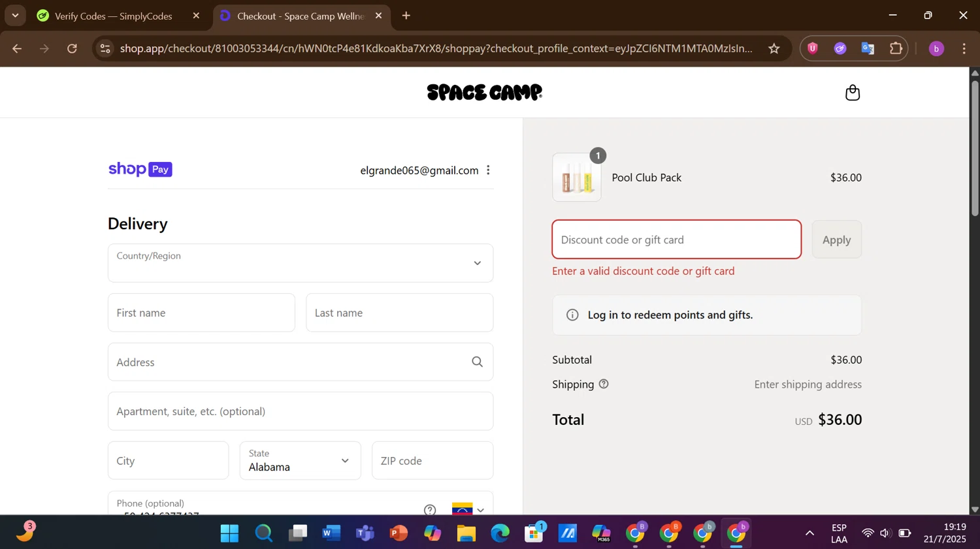
Task: Open the ESP LAA language indicator
Action: pos(839,533)
